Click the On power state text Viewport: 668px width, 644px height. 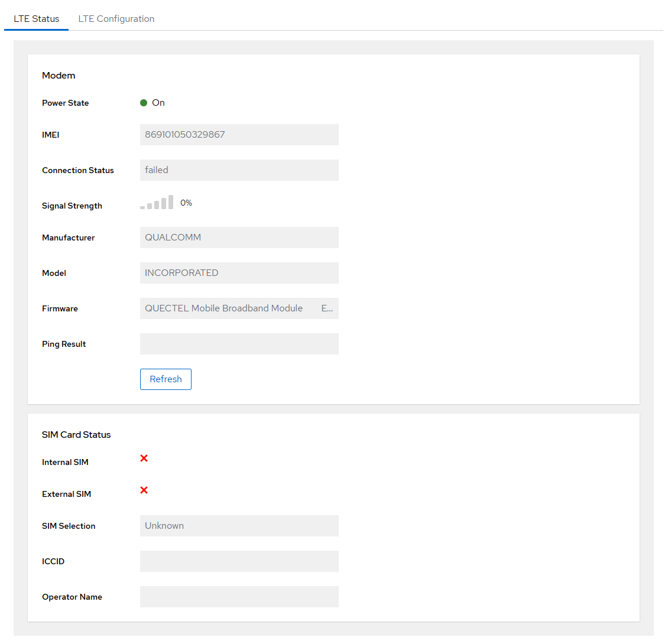[158, 103]
